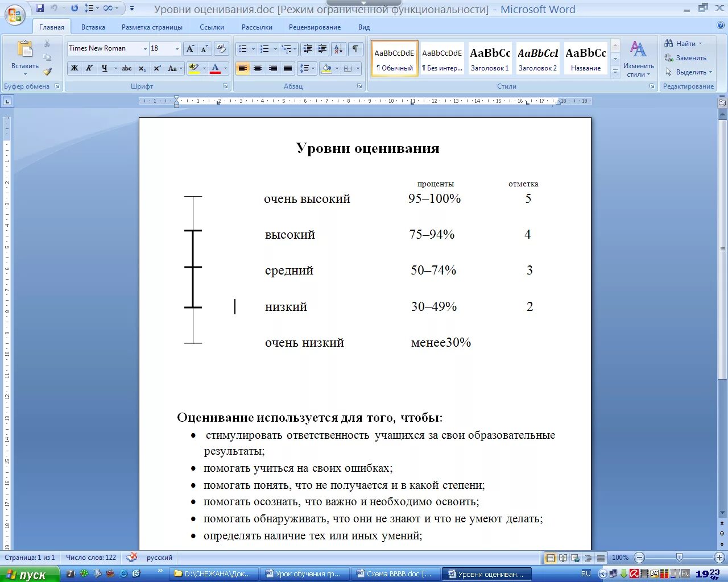Decrease the font size
This screenshot has width=728, height=582.
[x=204, y=49]
